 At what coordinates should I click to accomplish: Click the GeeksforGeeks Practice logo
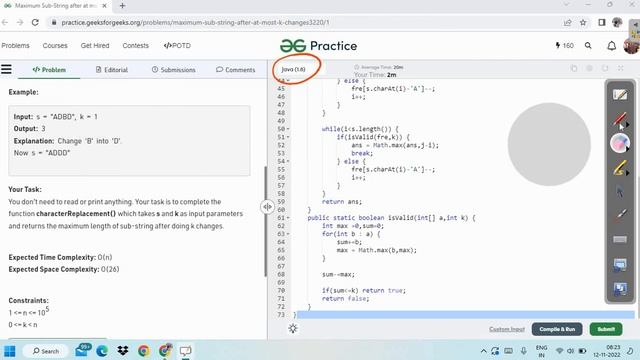[318, 46]
